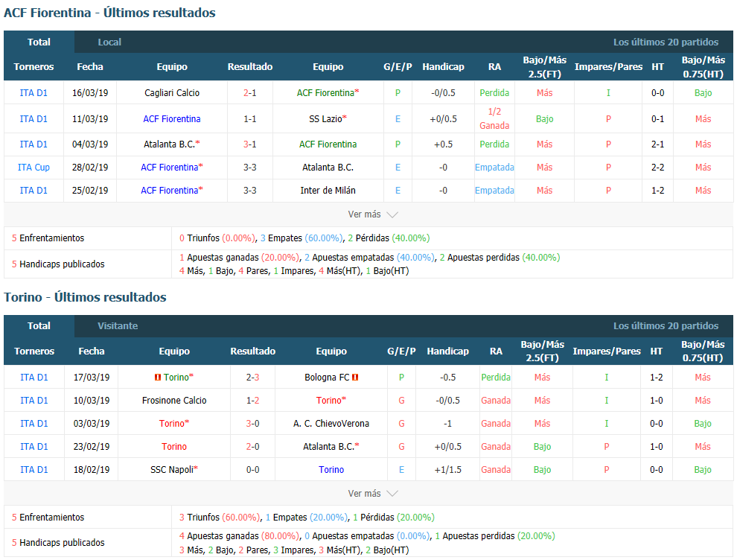Click '5 Handicaps publicados' under Torino table
Screen dimensions: 737x560
[58, 542]
